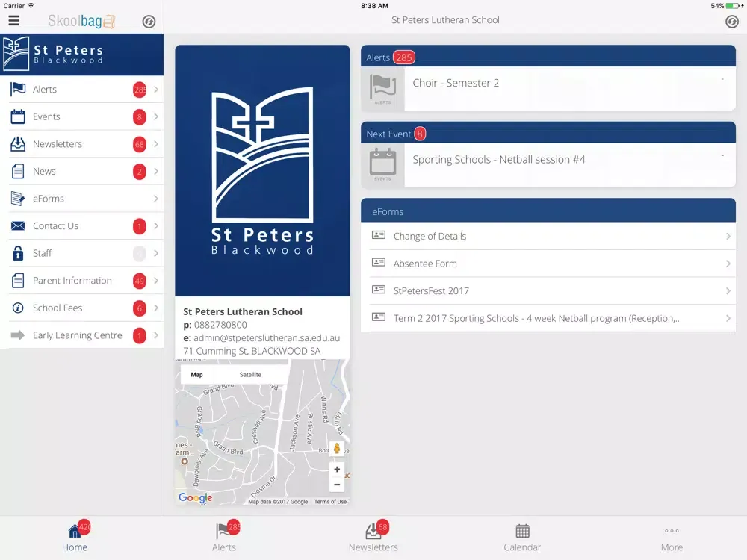Expand Newsletters row chevron in sidebar
The width and height of the screenshot is (747, 560).
(x=156, y=144)
